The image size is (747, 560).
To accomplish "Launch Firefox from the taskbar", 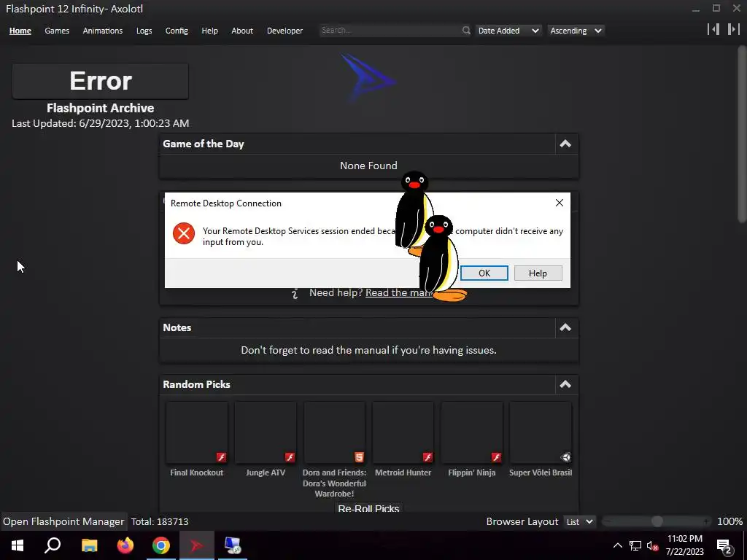I will (125, 545).
